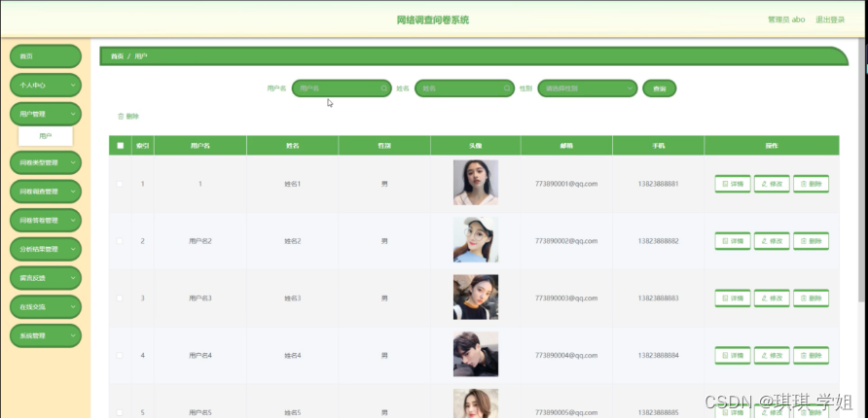Expand the 在线交流 sidebar menu
This screenshot has height=420, width=868.
(46, 306)
